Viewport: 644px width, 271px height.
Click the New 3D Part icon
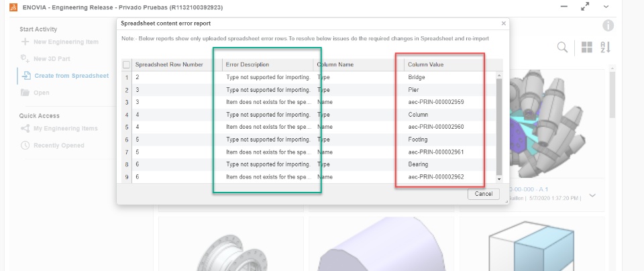click(x=25, y=58)
